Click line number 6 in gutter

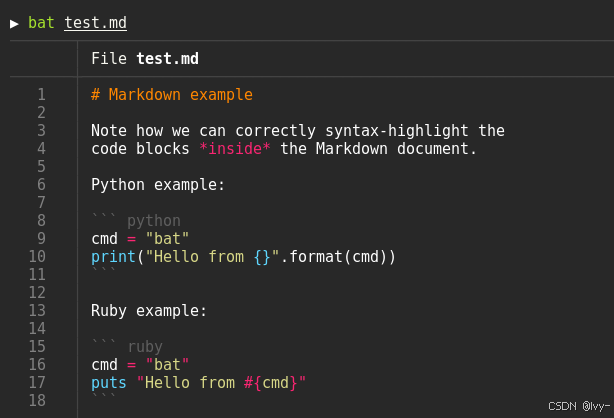[x=42, y=185]
